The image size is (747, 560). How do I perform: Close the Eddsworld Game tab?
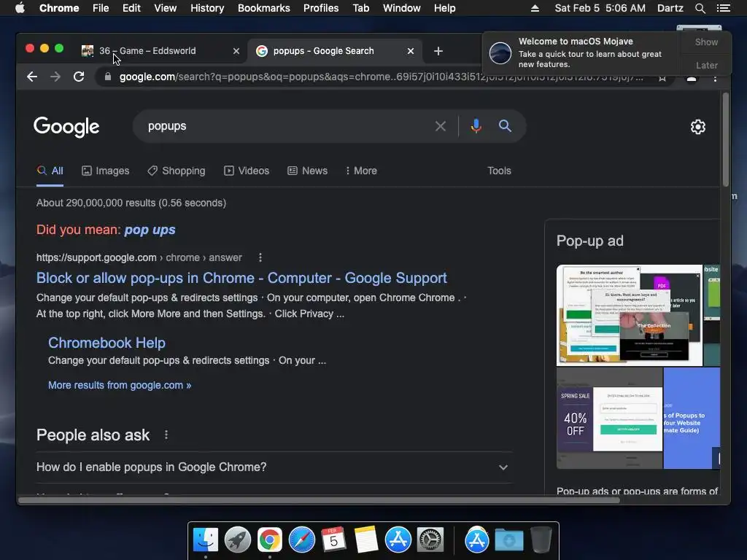click(236, 51)
